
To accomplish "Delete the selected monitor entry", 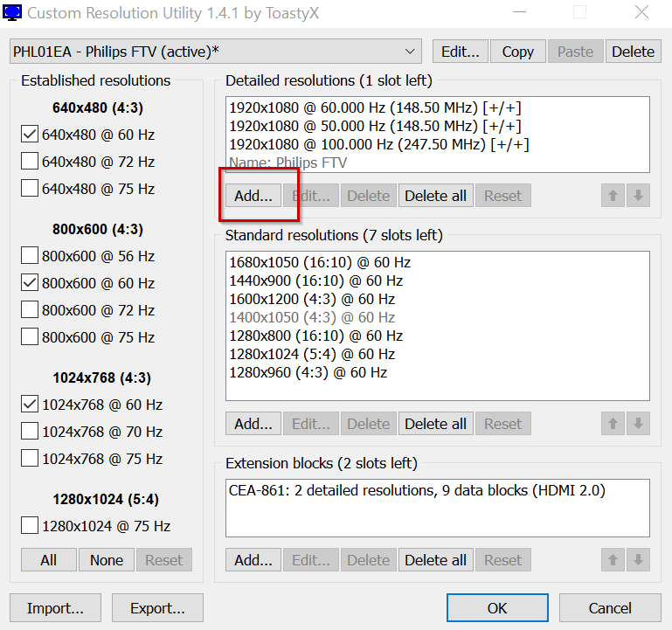I will tap(633, 52).
